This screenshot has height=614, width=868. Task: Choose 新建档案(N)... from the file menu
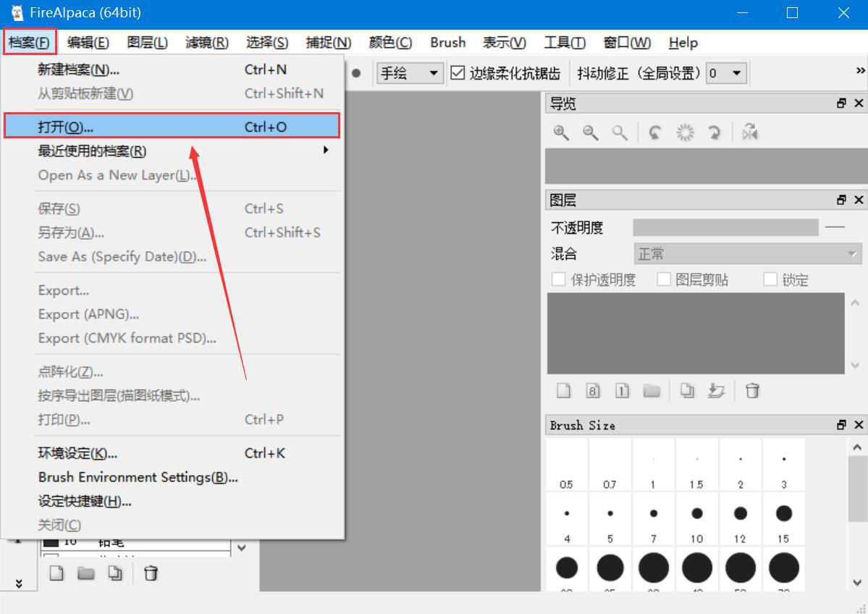[x=172, y=70]
